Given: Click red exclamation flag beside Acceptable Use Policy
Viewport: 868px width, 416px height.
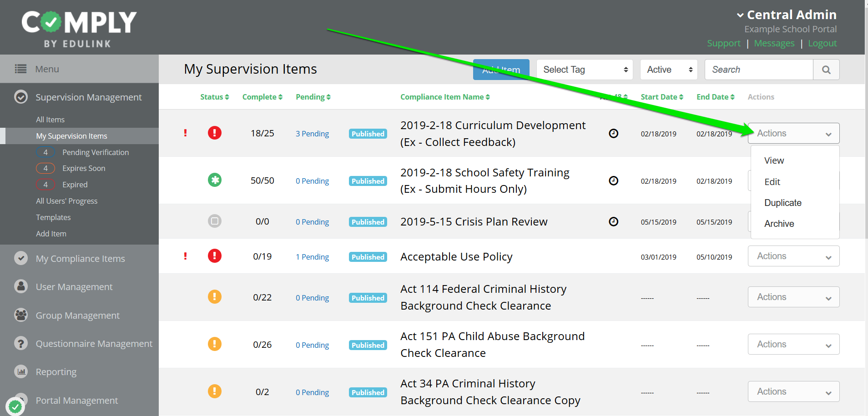Looking at the screenshot, I should click(185, 256).
